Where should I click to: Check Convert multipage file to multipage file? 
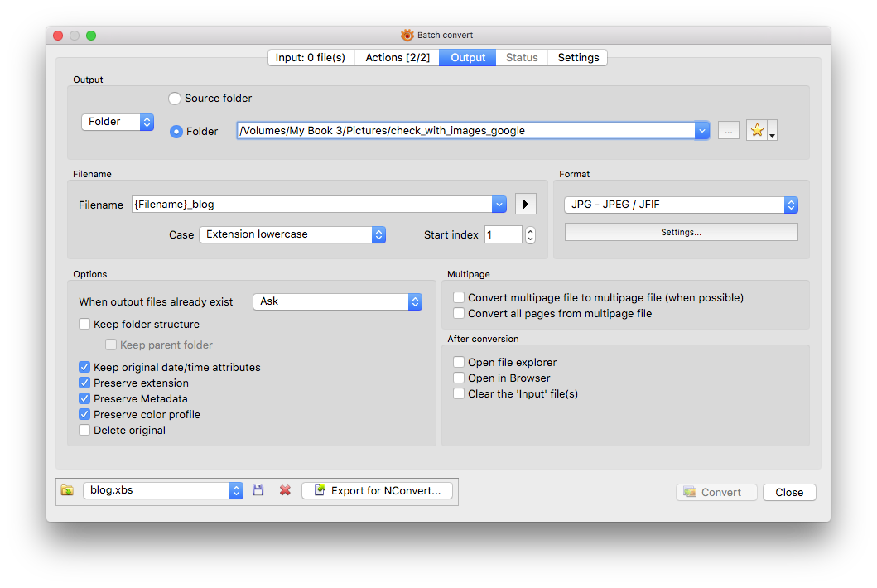point(459,297)
